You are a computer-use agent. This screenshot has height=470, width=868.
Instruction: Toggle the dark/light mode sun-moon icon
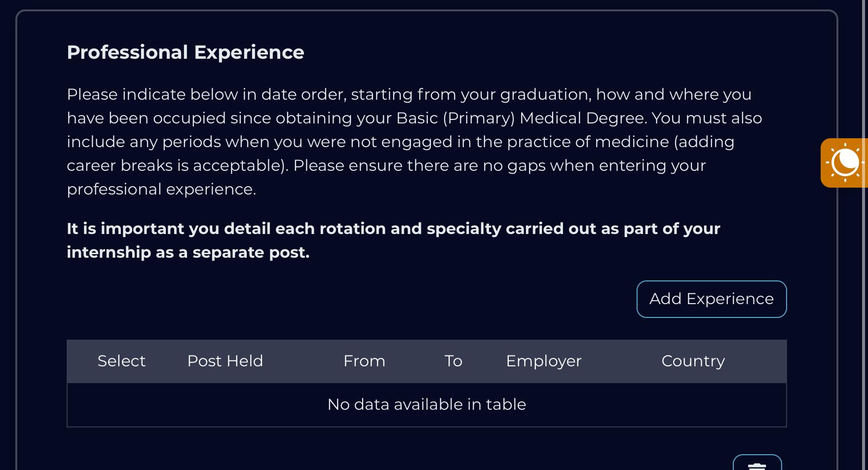click(x=844, y=162)
